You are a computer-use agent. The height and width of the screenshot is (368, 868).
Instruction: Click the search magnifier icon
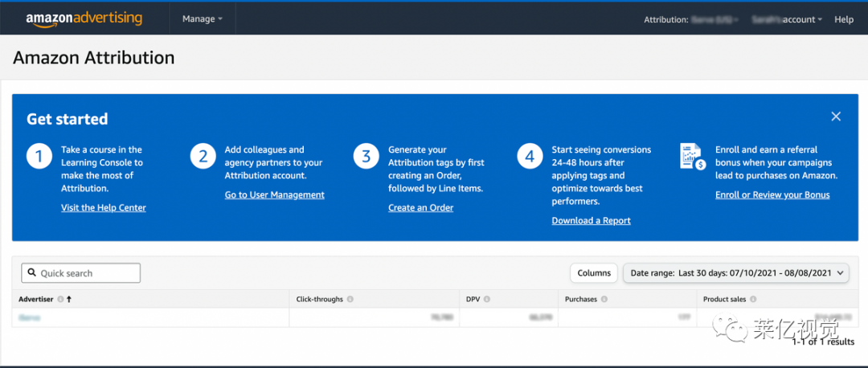pyautogui.click(x=32, y=273)
